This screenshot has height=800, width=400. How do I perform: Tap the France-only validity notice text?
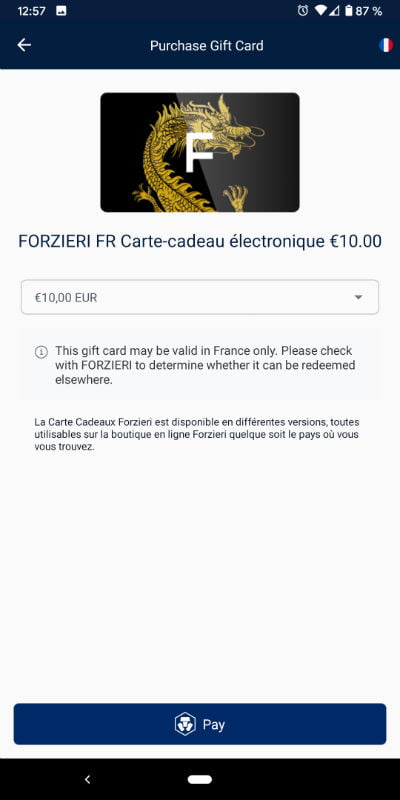[205, 365]
